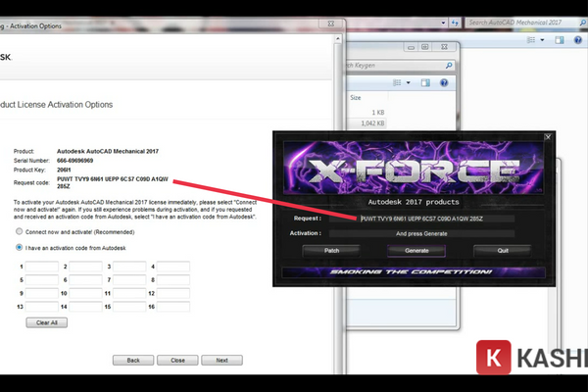
Task: Select Connect now and activate radio button
Action: (x=20, y=231)
